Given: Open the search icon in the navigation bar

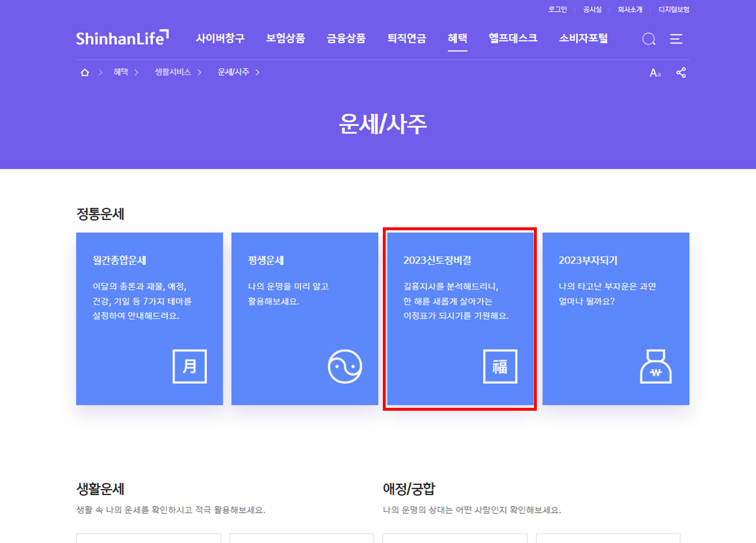Looking at the screenshot, I should [648, 39].
